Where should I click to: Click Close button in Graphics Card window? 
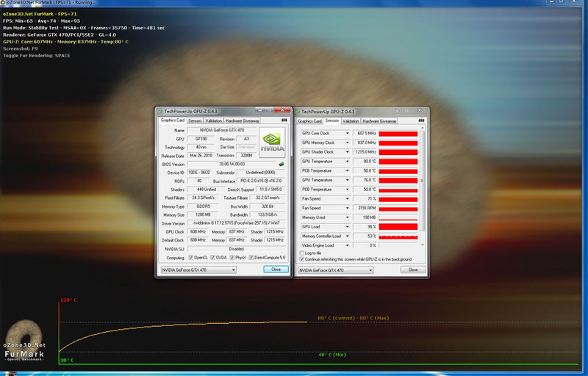click(x=276, y=270)
